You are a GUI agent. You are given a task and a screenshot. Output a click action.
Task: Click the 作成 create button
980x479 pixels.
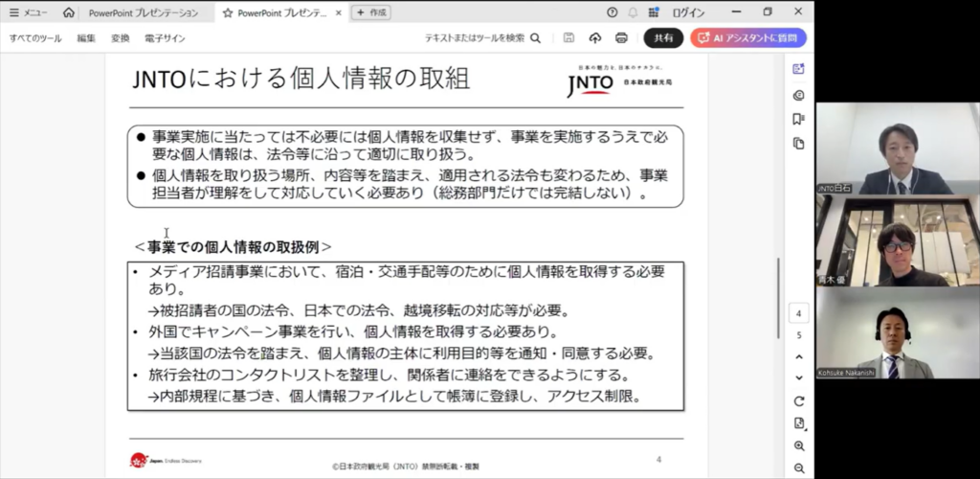[371, 12]
